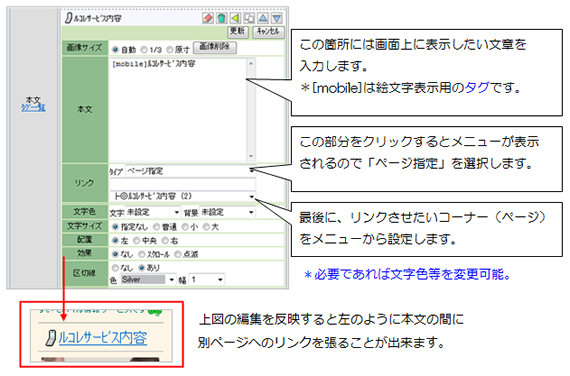Select the 原寸 image size option
Image resolution: width=570 pixels, height=376 pixels.
click(169, 49)
